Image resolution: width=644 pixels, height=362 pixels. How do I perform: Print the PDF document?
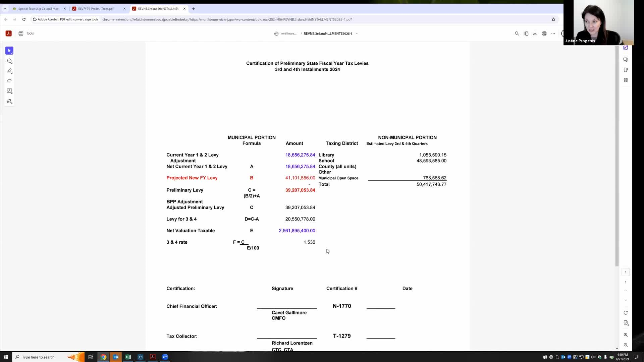[544, 34]
